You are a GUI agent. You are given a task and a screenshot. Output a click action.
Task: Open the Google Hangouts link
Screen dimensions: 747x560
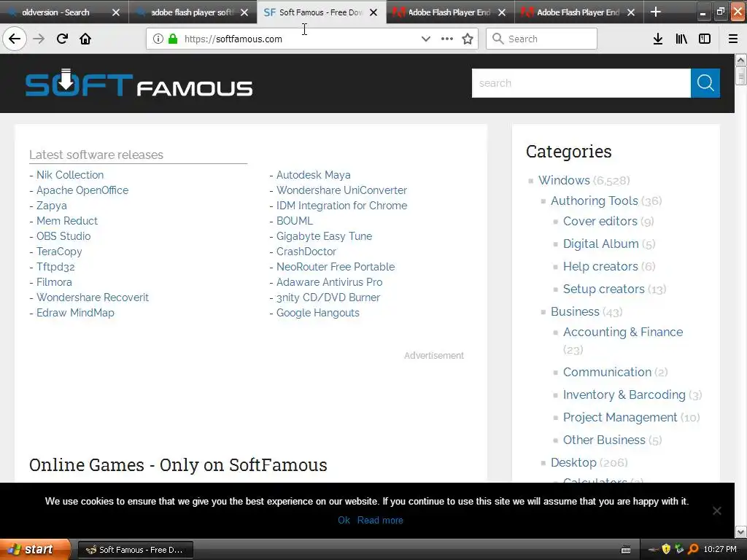point(318,312)
